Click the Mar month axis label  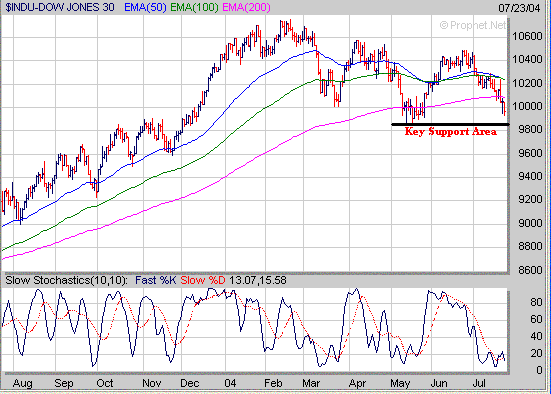point(311,383)
